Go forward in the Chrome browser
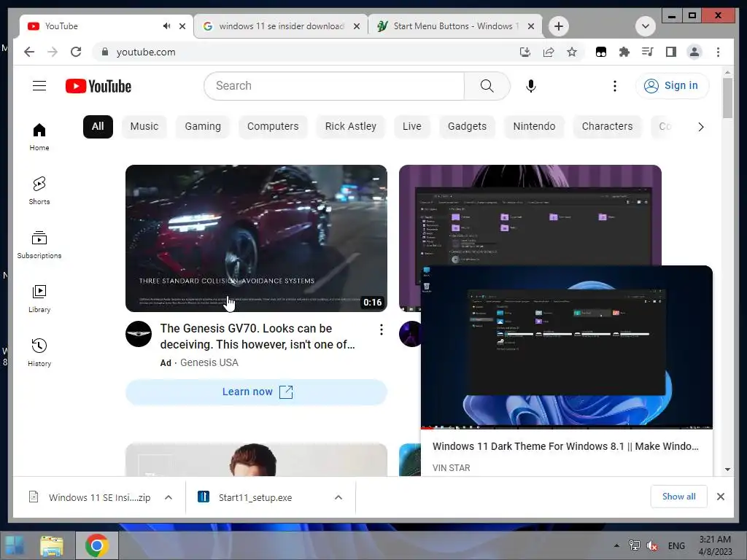The height and width of the screenshot is (560, 747). [53, 52]
